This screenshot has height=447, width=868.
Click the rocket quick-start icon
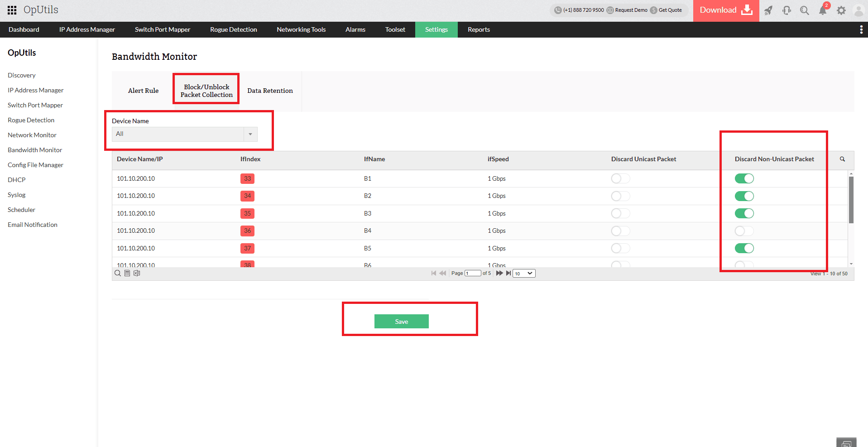coord(768,10)
